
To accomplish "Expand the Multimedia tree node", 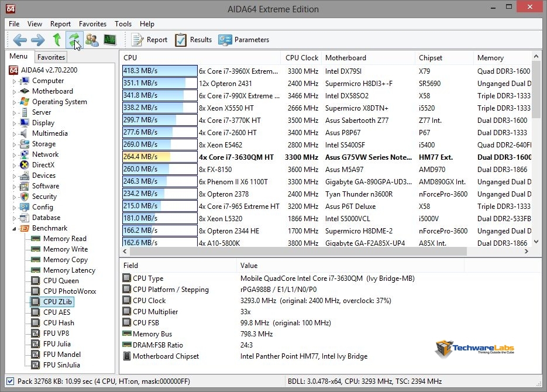I will click(14, 133).
